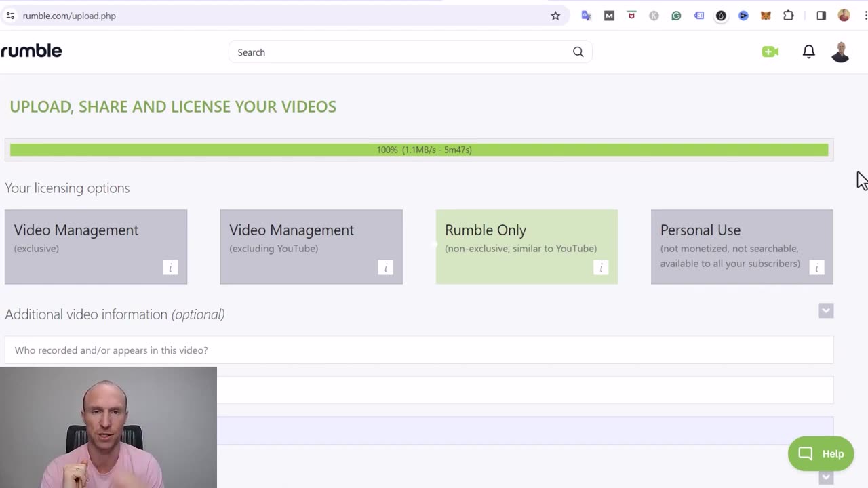Open the Rumble user avatar menu
This screenshot has width=868, height=488.
pos(840,52)
